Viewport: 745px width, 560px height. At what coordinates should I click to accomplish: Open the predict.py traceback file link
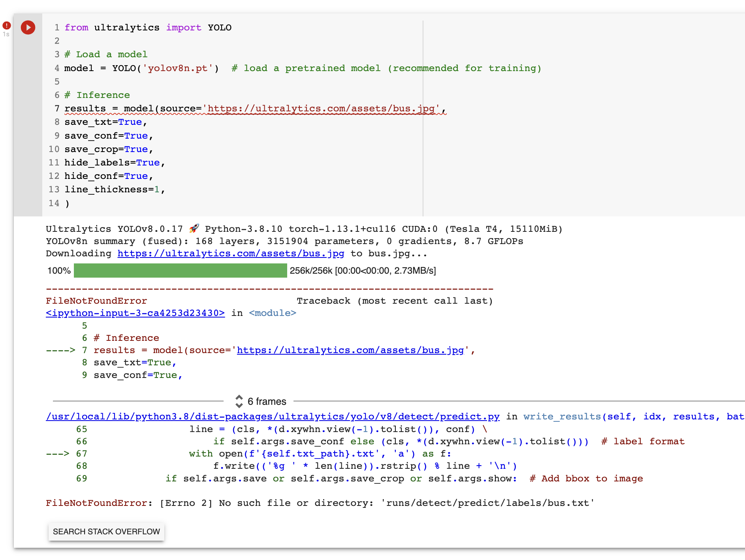(x=273, y=416)
